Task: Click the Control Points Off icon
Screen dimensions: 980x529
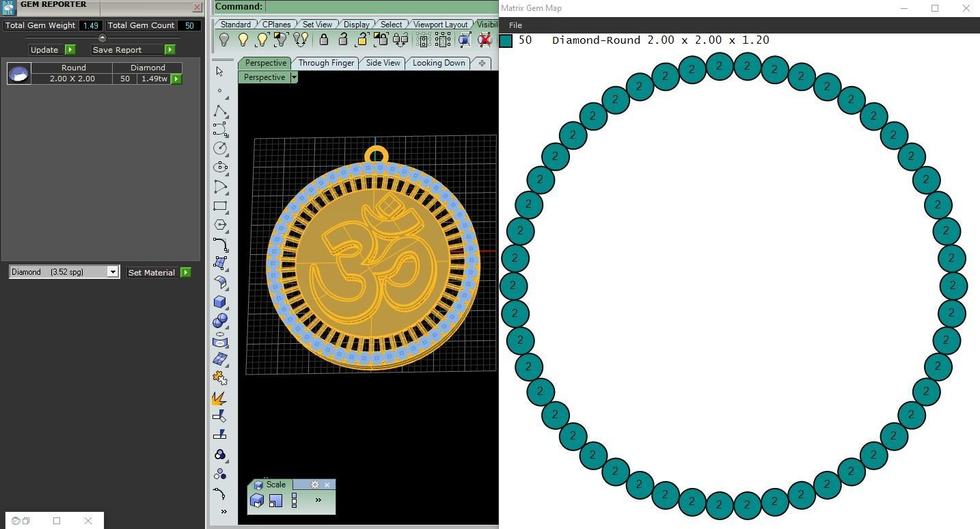Action: tap(443, 40)
